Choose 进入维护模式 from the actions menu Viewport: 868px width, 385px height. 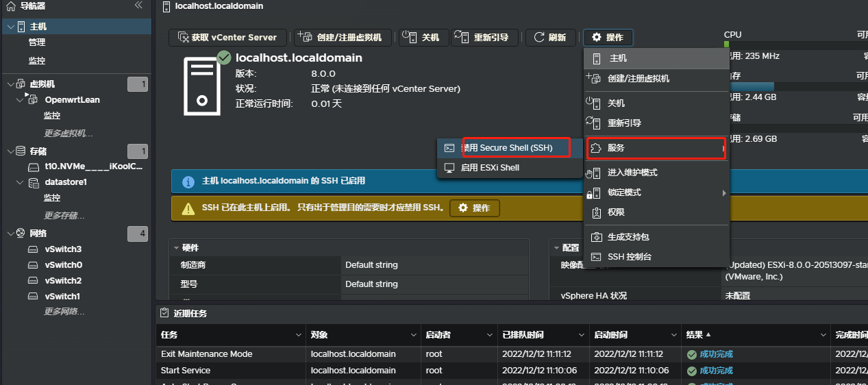[x=632, y=173]
